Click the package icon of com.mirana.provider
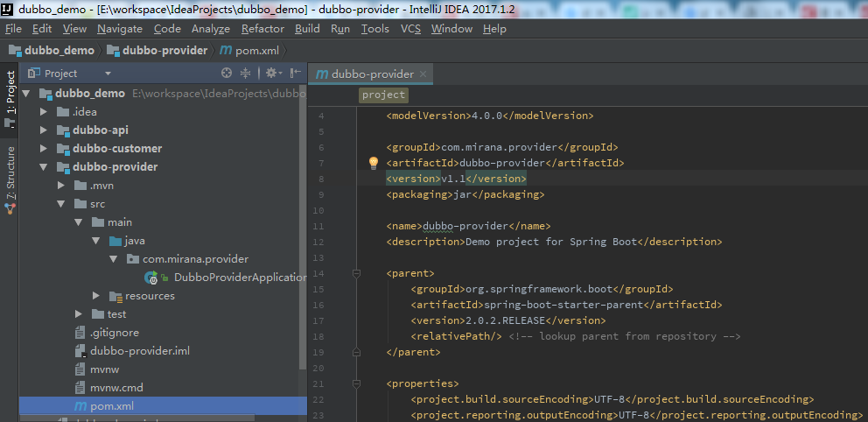 coord(133,259)
